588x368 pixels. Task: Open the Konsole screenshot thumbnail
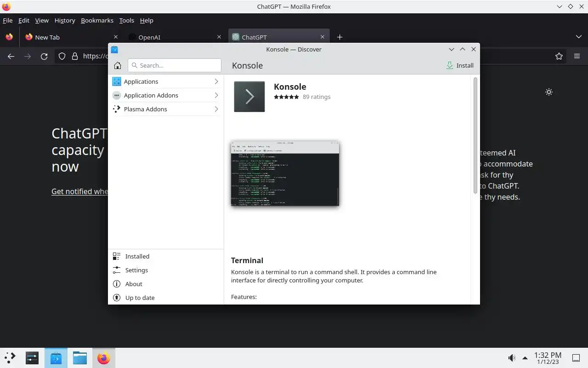point(285,173)
